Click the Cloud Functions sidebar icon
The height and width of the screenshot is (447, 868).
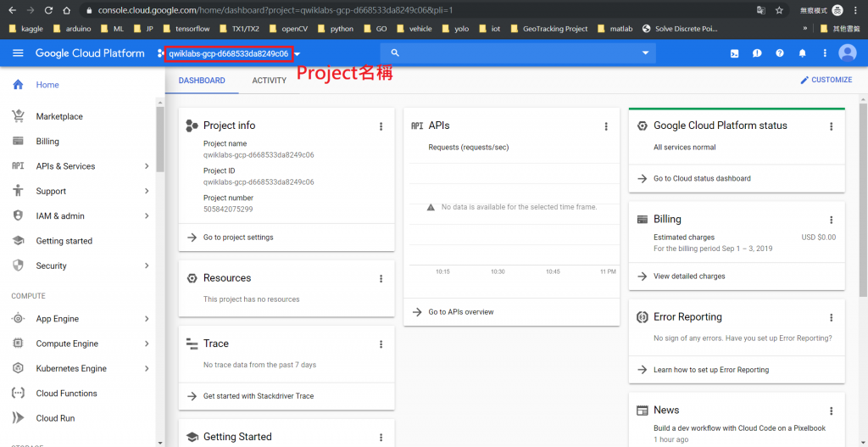(19, 394)
